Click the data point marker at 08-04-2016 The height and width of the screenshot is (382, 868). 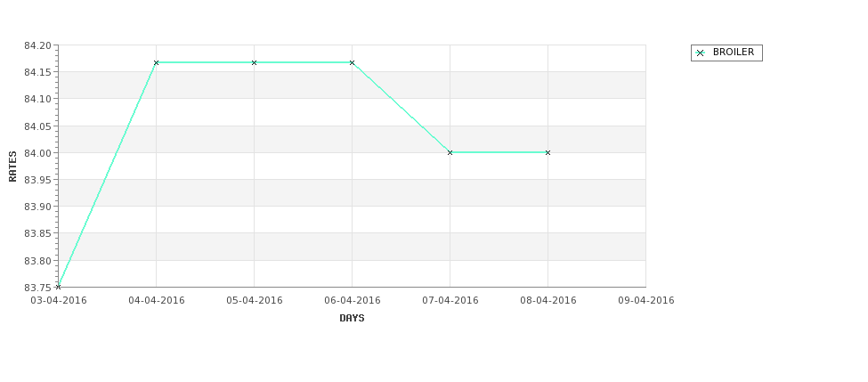(548, 152)
